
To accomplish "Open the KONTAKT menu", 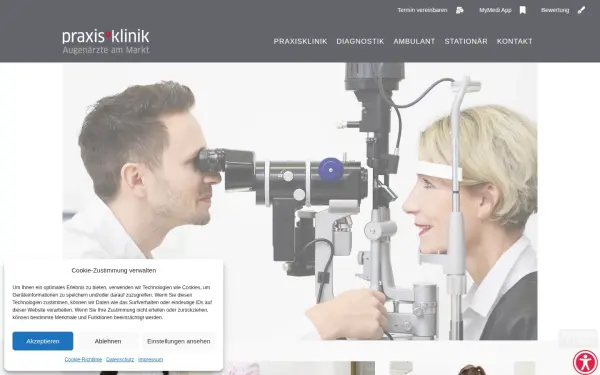I will coord(514,41).
